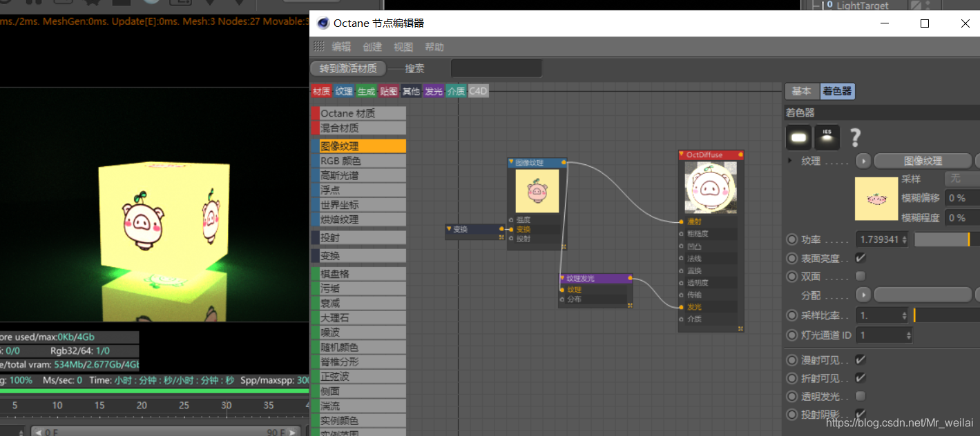
Task: Open the 编辑 menu
Action: 341,47
